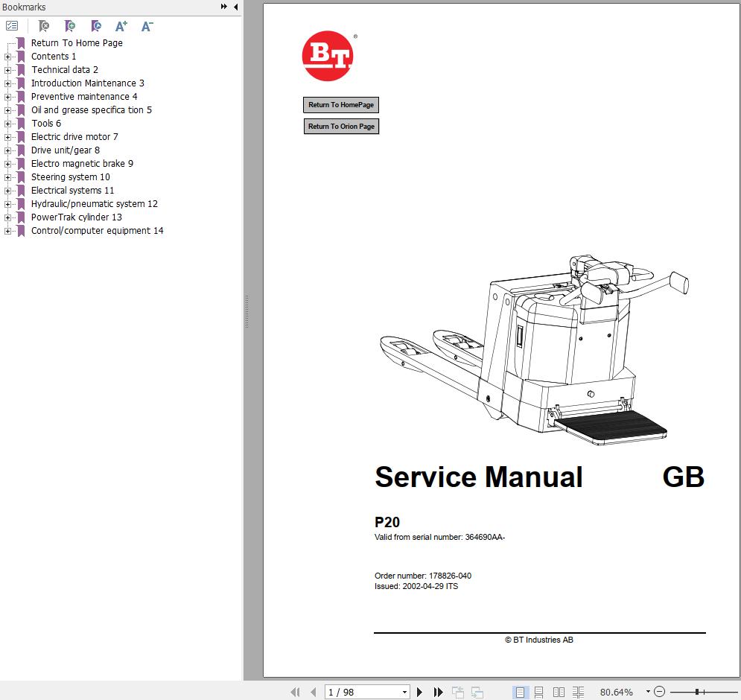
Task: Expand the Drive unit/gear 8 bookmark
Action: [7, 150]
